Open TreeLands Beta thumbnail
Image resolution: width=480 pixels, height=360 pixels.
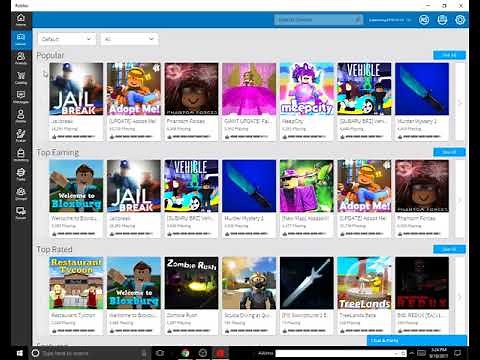click(x=364, y=283)
